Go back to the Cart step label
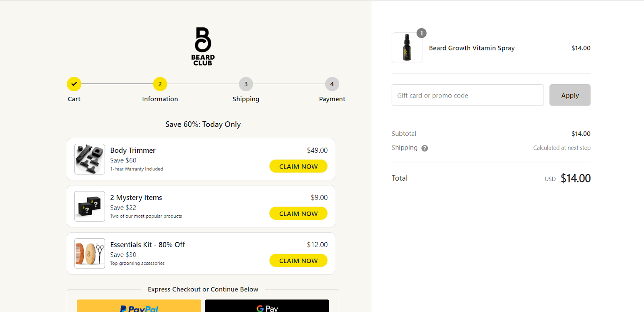The height and width of the screenshot is (312, 644). click(x=74, y=99)
